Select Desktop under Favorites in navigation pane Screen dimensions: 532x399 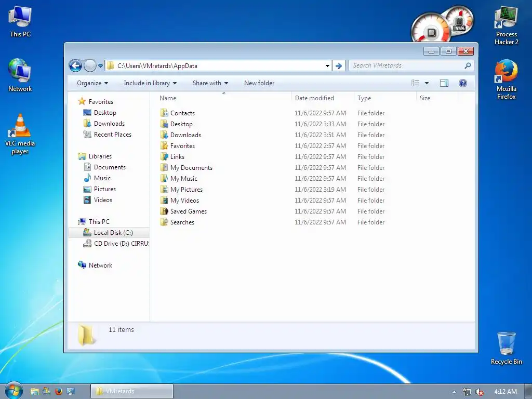click(100, 113)
